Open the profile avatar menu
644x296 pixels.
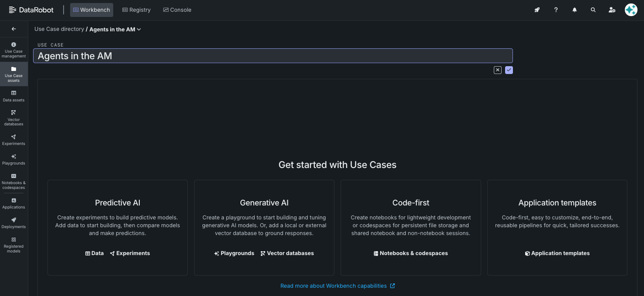[631, 10]
